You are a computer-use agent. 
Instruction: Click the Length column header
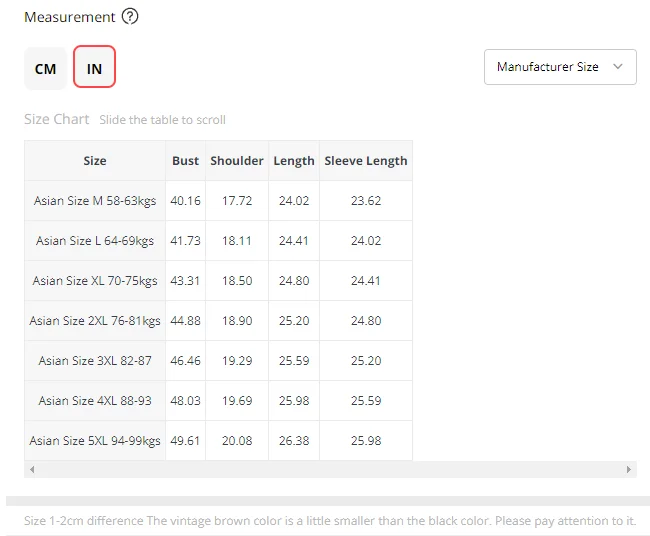(x=294, y=161)
